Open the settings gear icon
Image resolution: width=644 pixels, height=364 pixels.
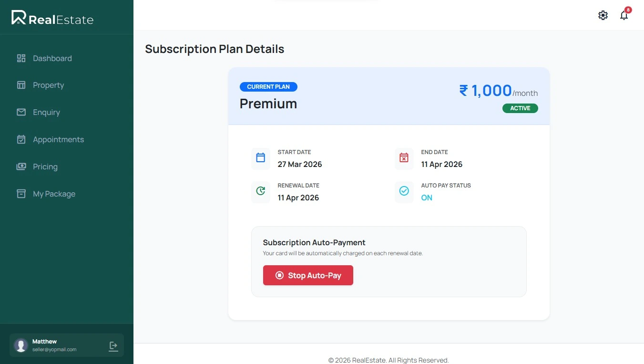[603, 15]
